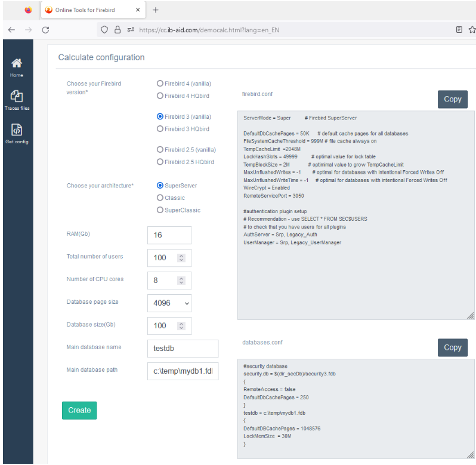Expand the Database page size dropdown
This screenshot has width=476, height=465.
click(169, 303)
